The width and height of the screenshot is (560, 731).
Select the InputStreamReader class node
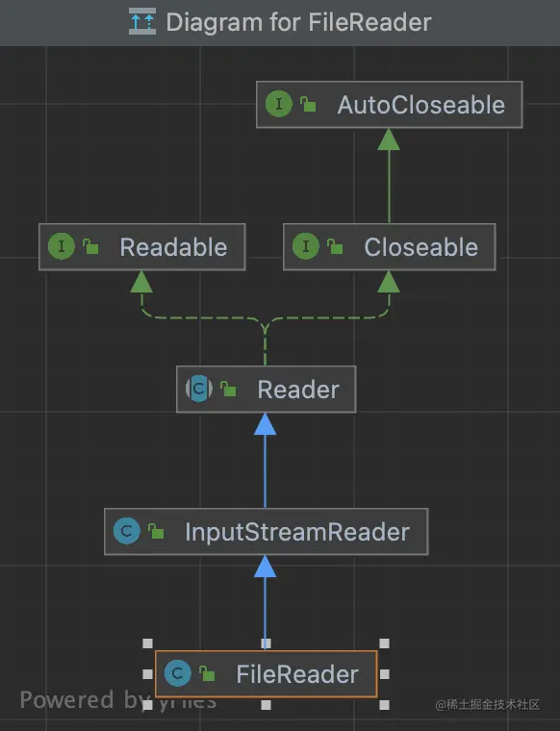pos(267,532)
